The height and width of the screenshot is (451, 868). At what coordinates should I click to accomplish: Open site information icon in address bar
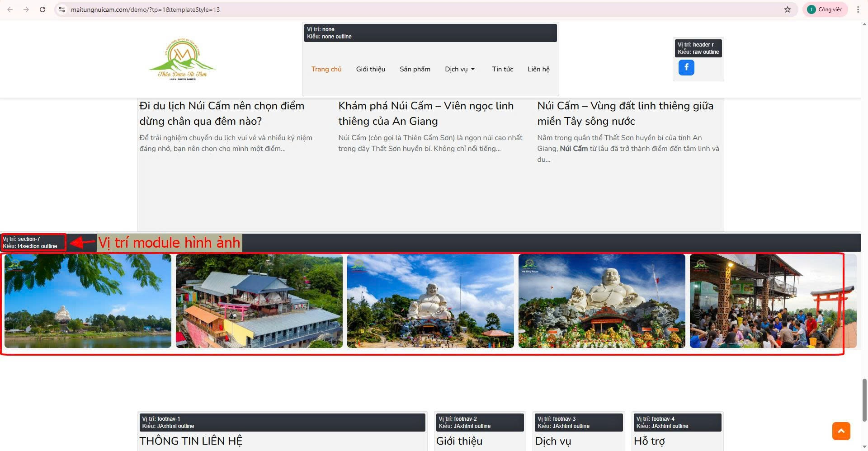62,9
